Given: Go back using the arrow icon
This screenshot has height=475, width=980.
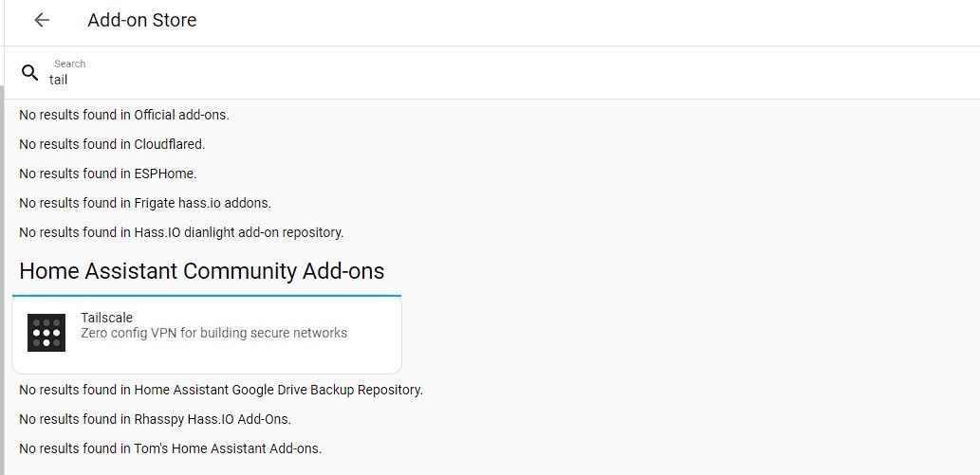Looking at the screenshot, I should click(42, 20).
